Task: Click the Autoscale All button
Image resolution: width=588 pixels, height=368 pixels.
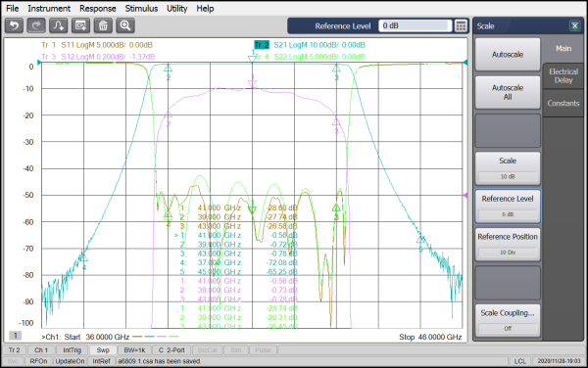Action: click(508, 92)
